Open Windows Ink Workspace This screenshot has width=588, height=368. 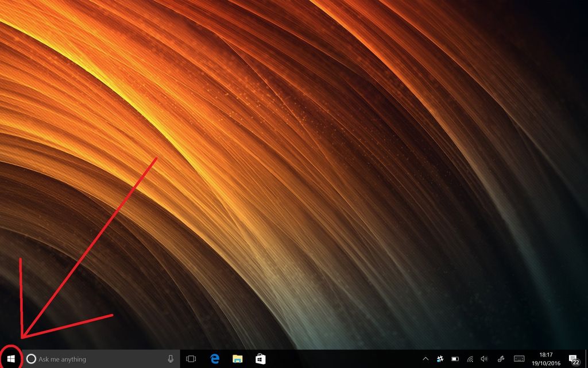pyautogui.click(x=502, y=359)
